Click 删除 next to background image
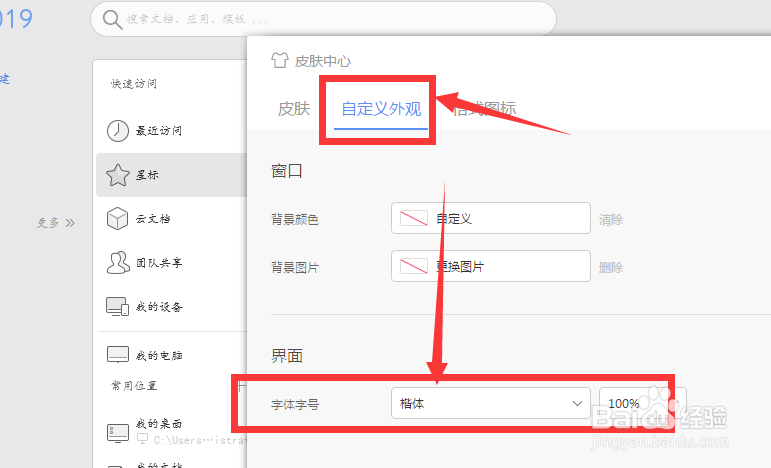 (x=611, y=267)
